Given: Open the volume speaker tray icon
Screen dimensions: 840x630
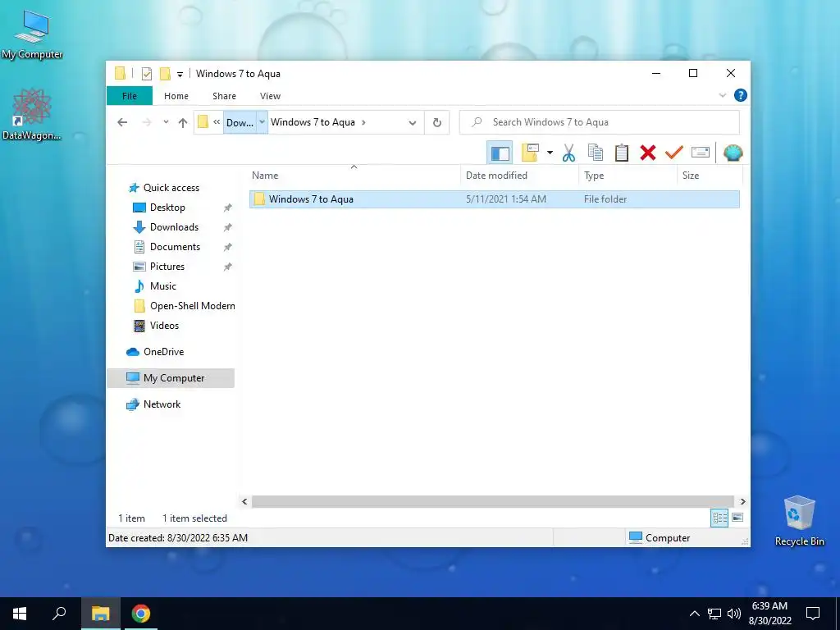Looking at the screenshot, I should (734, 614).
